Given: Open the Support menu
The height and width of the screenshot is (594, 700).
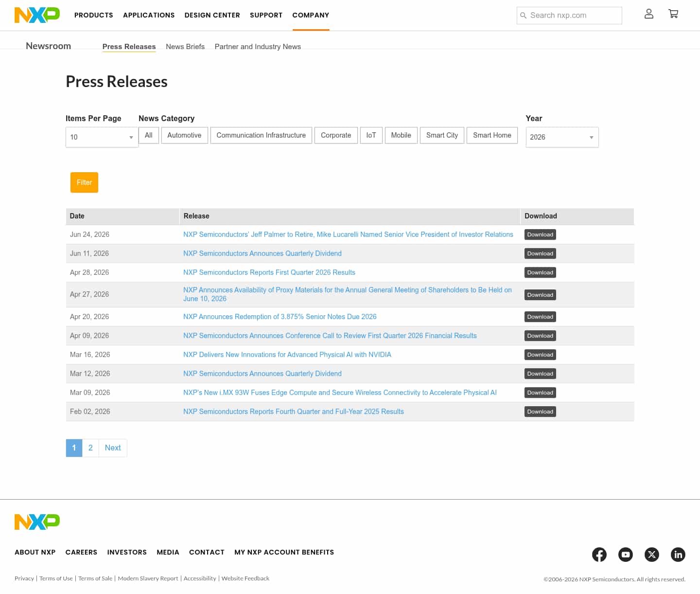Looking at the screenshot, I should click(266, 15).
